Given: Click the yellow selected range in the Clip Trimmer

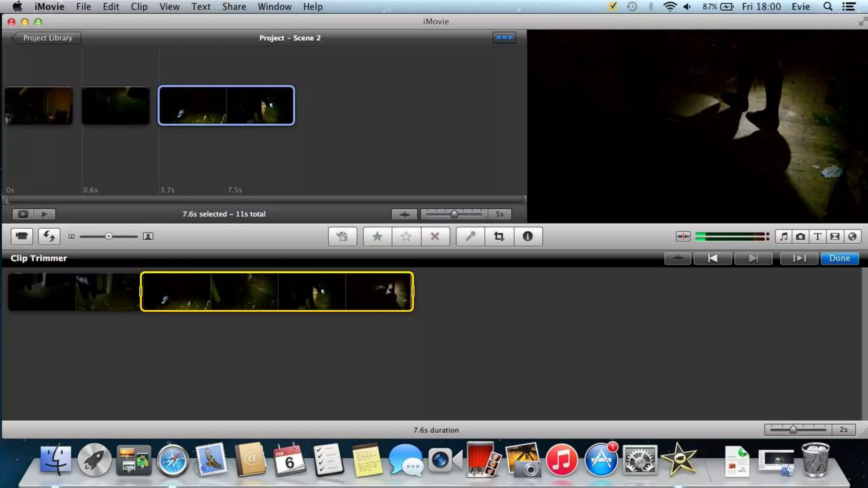Looking at the screenshot, I should tap(277, 291).
